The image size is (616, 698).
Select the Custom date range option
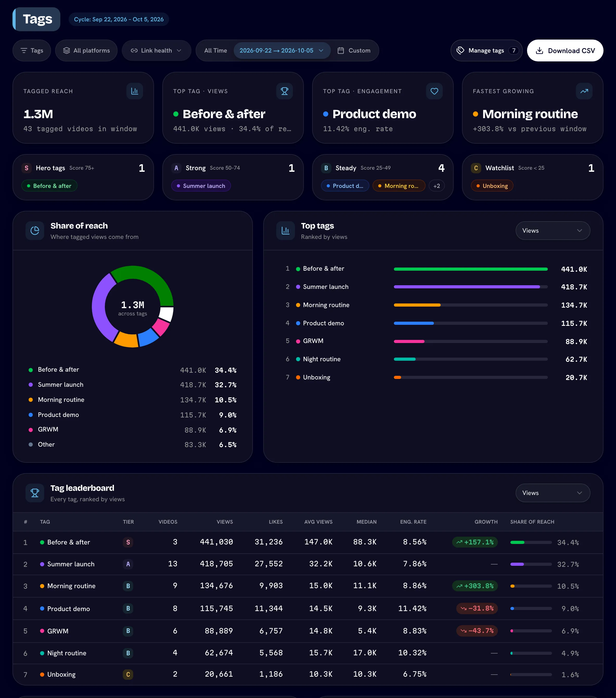(x=354, y=50)
